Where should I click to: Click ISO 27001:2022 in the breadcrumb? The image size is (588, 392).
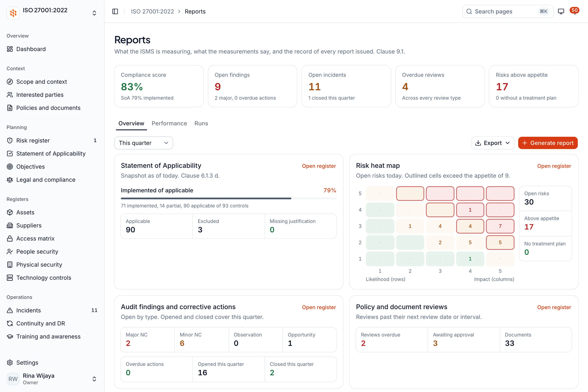[x=152, y=12]
